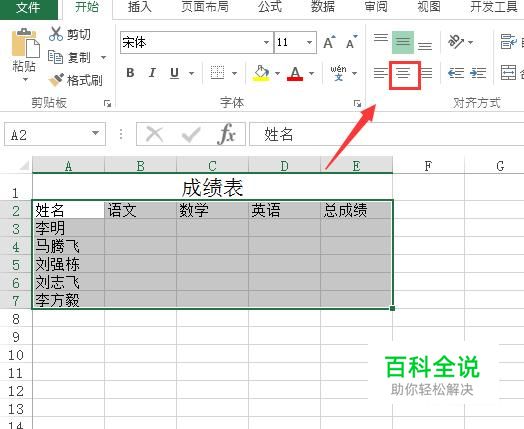Align text to bottom
The width and height of the screenshot is (524, 429).
425,46
